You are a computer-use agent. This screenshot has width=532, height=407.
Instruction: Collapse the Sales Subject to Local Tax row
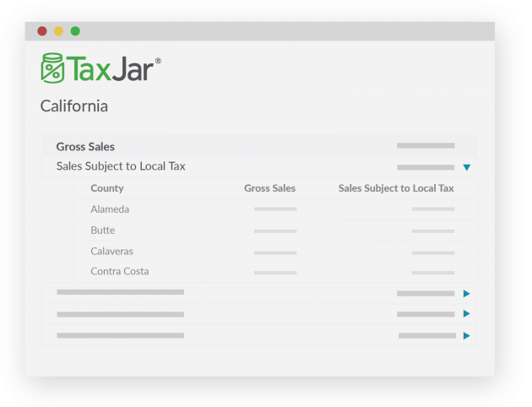pos(466,167)
